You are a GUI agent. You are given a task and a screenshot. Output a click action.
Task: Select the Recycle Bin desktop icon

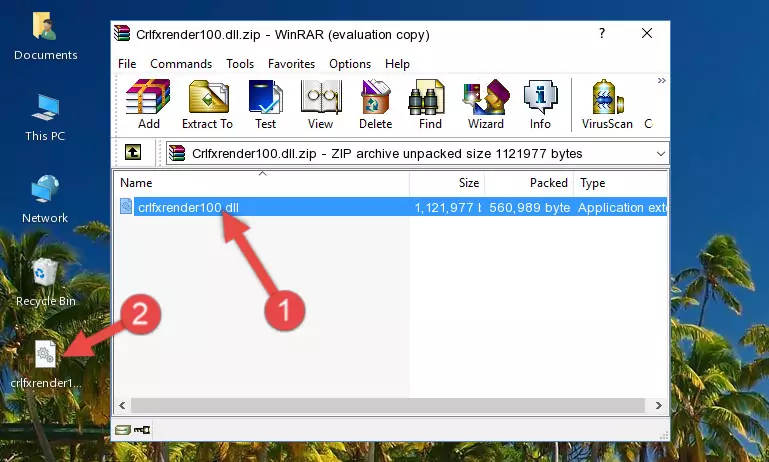(45, 282)
